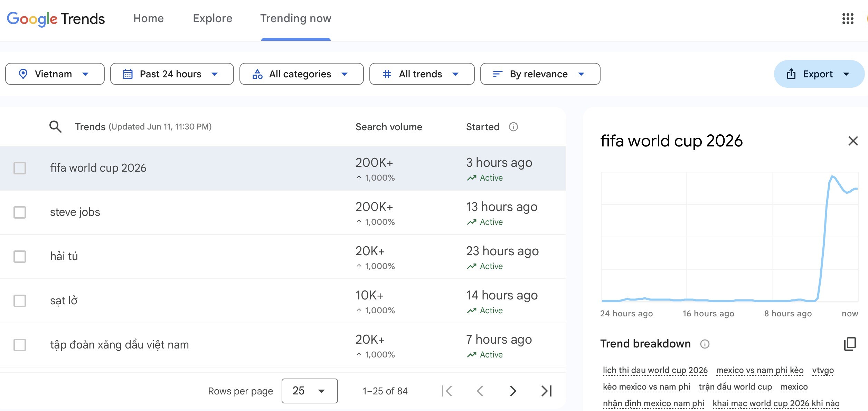Open the sạt lở trend row
Image resolution: width=868 pixels, height=411 pixels.
[x=283, y=301]
